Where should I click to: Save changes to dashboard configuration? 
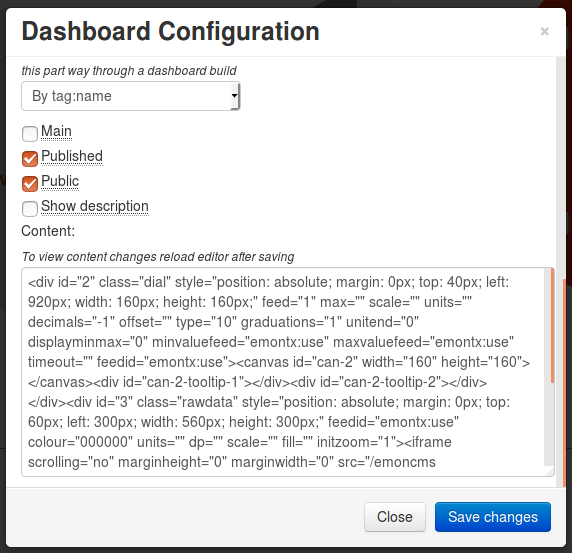click(x=493, y=517)
